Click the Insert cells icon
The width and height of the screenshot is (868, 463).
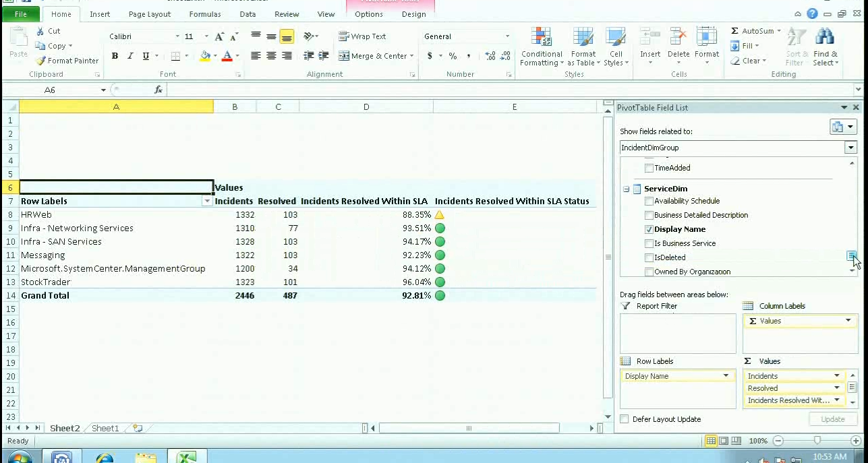[650, 37]
